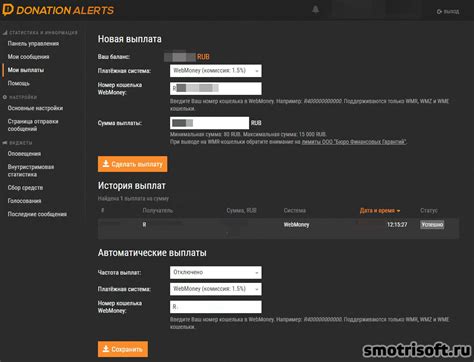Click the Получатель column header
This screenshot has width=474, height=362.
158,211
